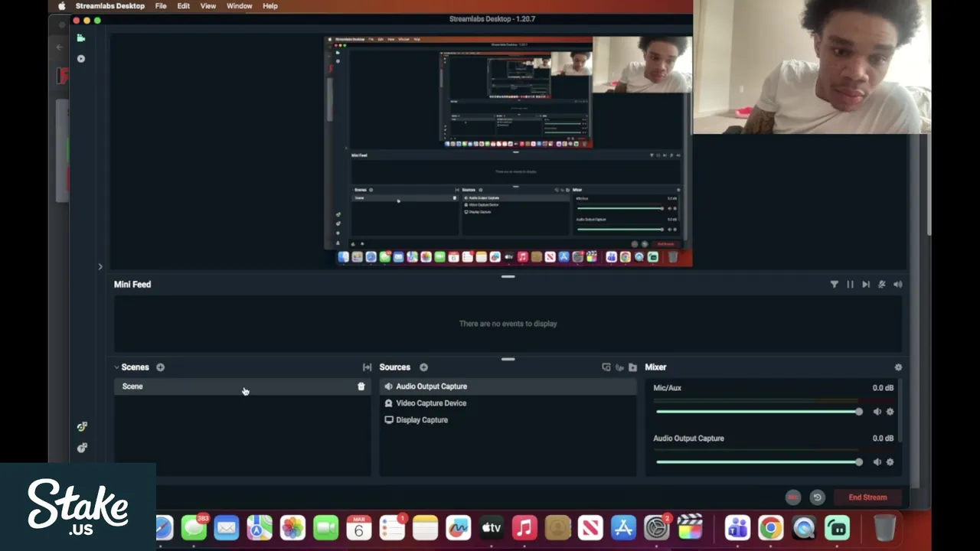This screenshot has width=980, height=551.
Task: Pause the Mini Feed alert queue
Action: (x=850, y=284)
